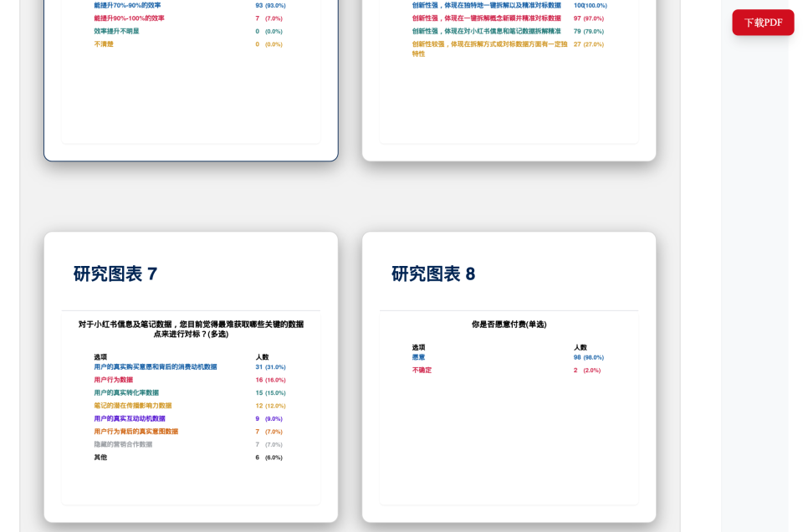803x532 pixels.
Task: Click the 能提升70%-90%的效率 option
Action: click(x=127, y=5)
